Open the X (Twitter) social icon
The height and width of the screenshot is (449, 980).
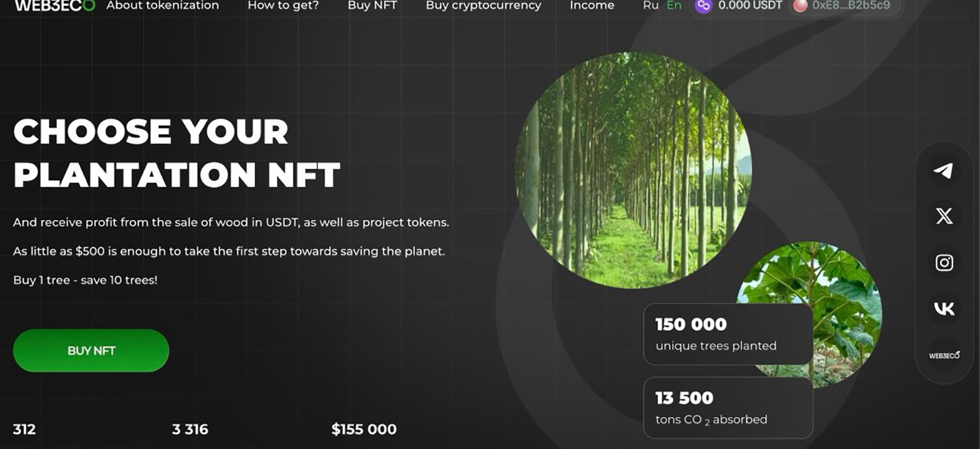coord(944,217)
